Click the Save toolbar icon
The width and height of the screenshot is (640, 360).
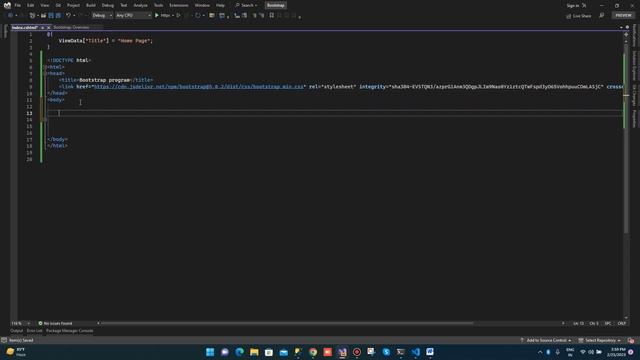click(x=51, y=16)
